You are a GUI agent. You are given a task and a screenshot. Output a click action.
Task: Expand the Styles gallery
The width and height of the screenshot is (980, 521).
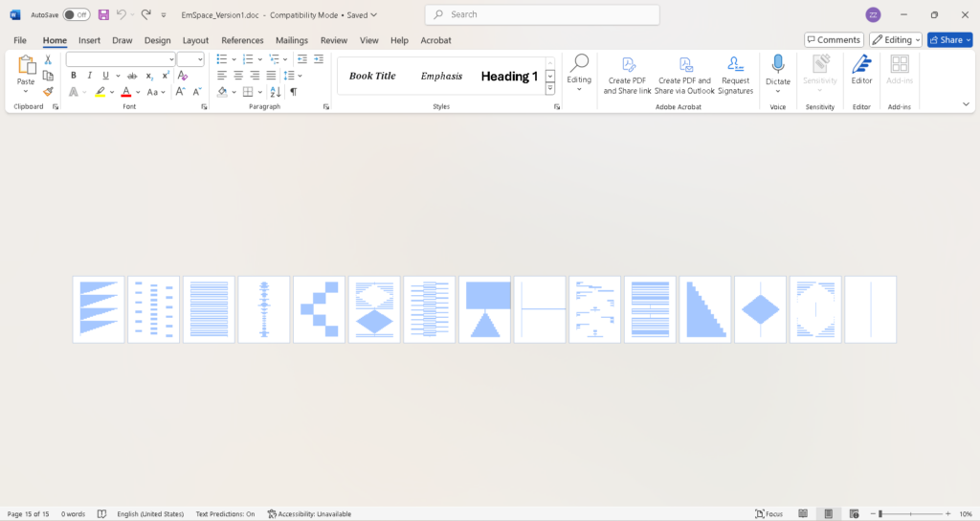click(550, 89)
